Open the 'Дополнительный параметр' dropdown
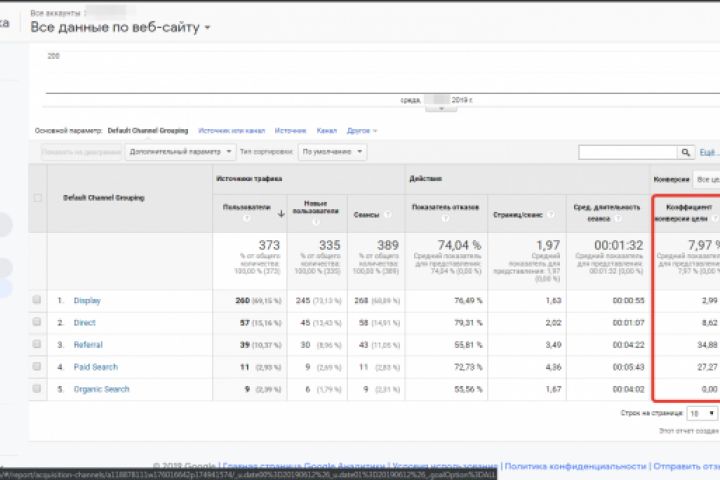Screen dimensions: 720x480 180,152
